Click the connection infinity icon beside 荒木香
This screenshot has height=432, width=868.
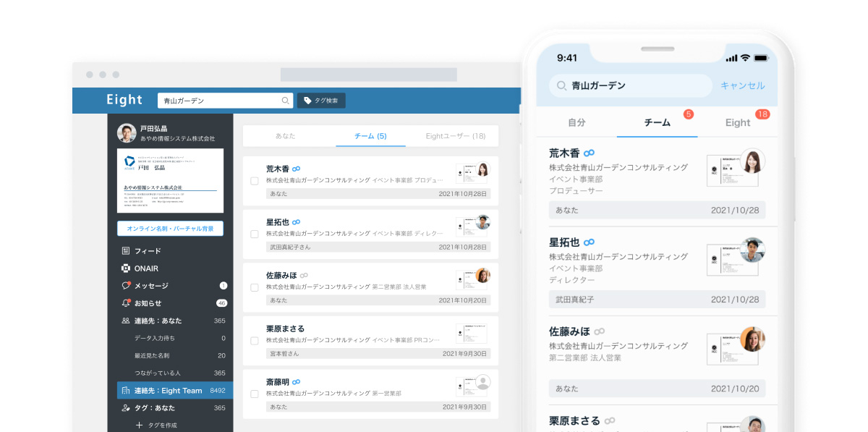pyautogui.click(x=297, y=167)
